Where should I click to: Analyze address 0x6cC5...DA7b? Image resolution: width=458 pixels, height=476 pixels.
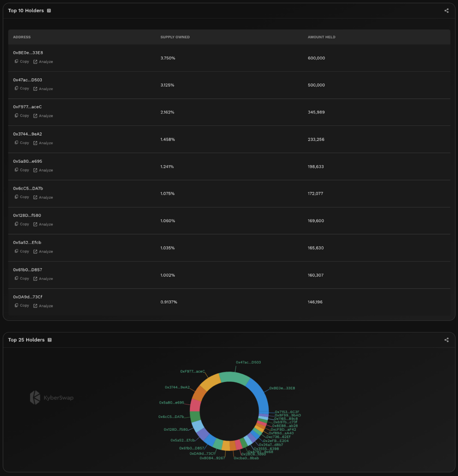(43, 197)
